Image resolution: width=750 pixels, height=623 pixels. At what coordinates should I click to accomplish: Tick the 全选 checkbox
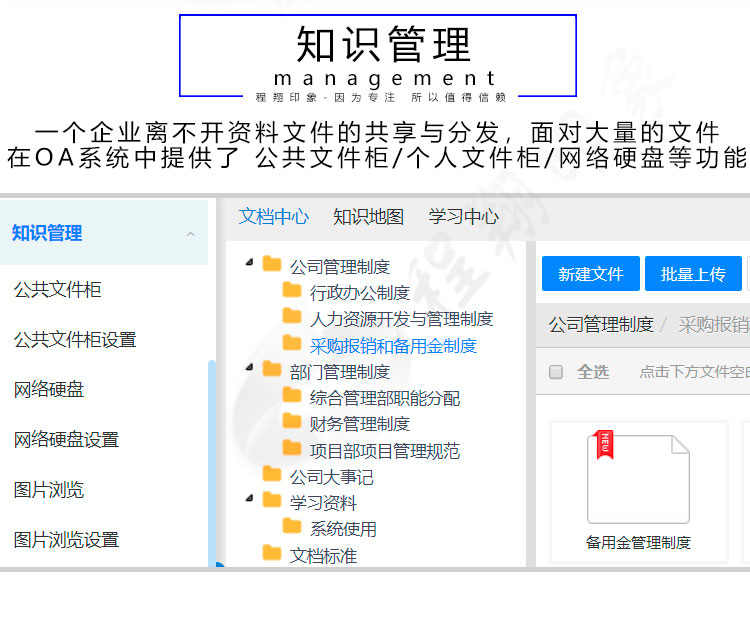556,372
